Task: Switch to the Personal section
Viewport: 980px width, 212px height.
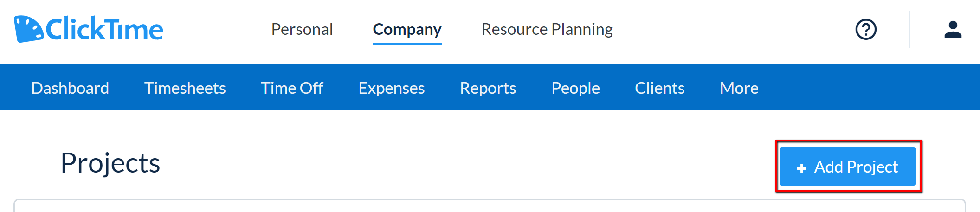Action: click(302, 29)
